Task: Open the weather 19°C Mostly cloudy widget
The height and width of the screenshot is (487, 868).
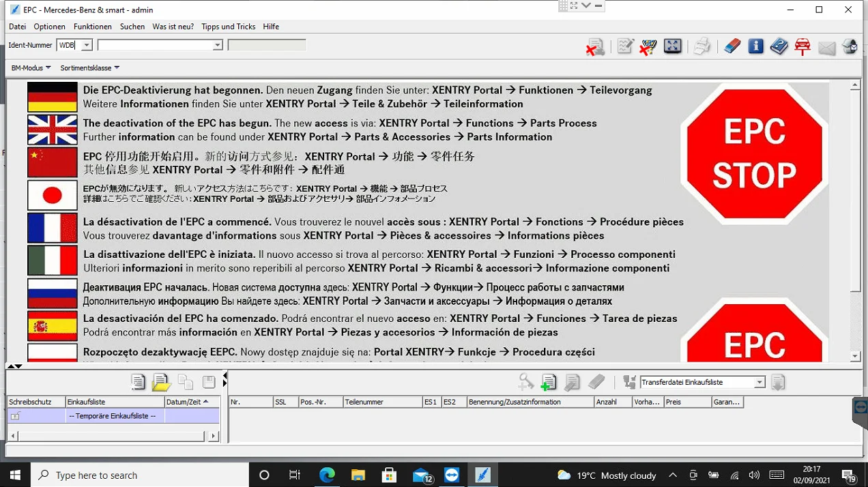Action: (x=607, y=475)
